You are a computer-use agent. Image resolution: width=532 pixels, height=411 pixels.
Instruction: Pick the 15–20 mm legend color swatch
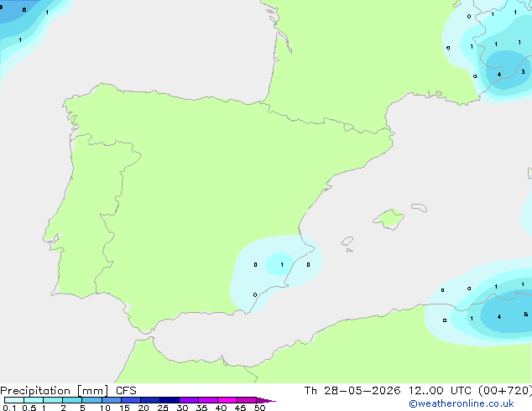click(130, 400)
